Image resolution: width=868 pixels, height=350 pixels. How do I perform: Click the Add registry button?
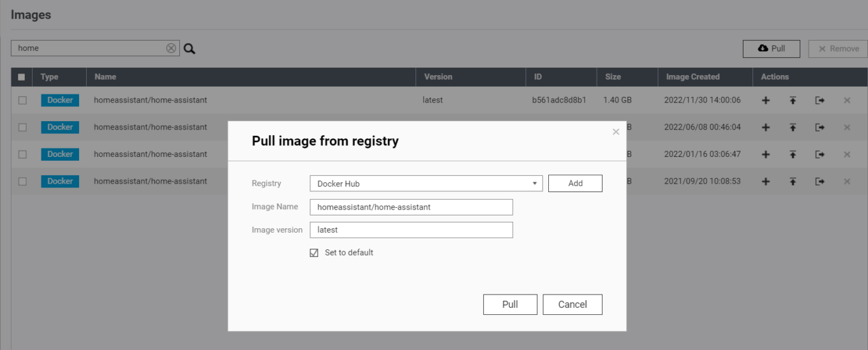575,184
